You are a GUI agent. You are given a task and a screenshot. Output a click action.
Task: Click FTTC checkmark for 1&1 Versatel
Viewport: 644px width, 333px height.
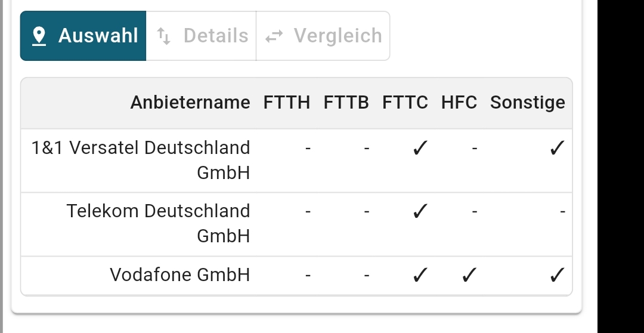[420, 148]
